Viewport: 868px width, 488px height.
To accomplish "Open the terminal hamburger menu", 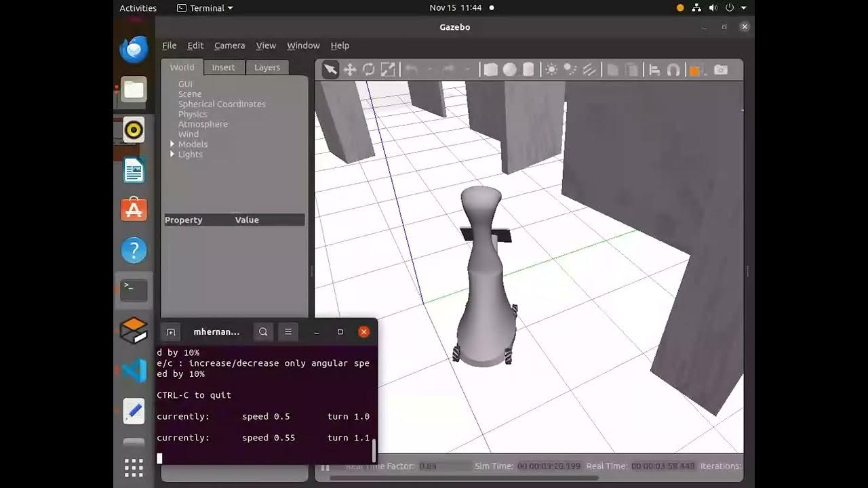I will coord(288,331).
